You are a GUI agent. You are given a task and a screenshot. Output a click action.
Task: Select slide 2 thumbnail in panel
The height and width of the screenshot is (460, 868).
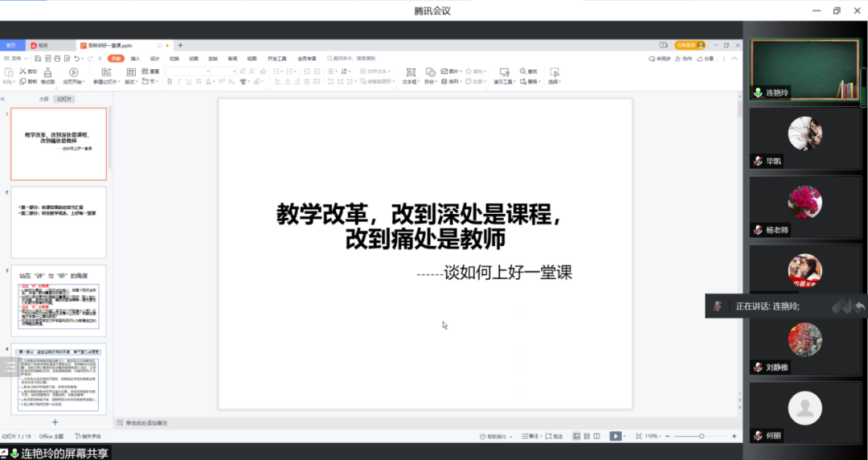click(59, 222)
